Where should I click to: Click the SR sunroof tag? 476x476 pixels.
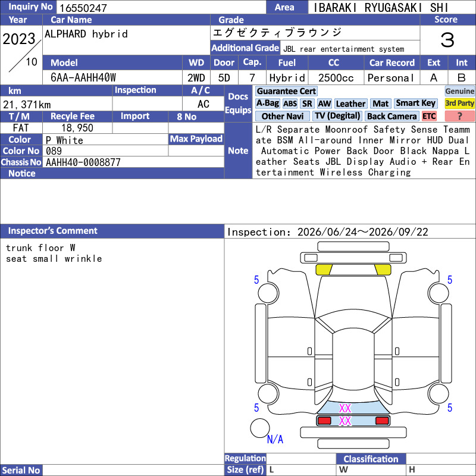coord(307,104)
